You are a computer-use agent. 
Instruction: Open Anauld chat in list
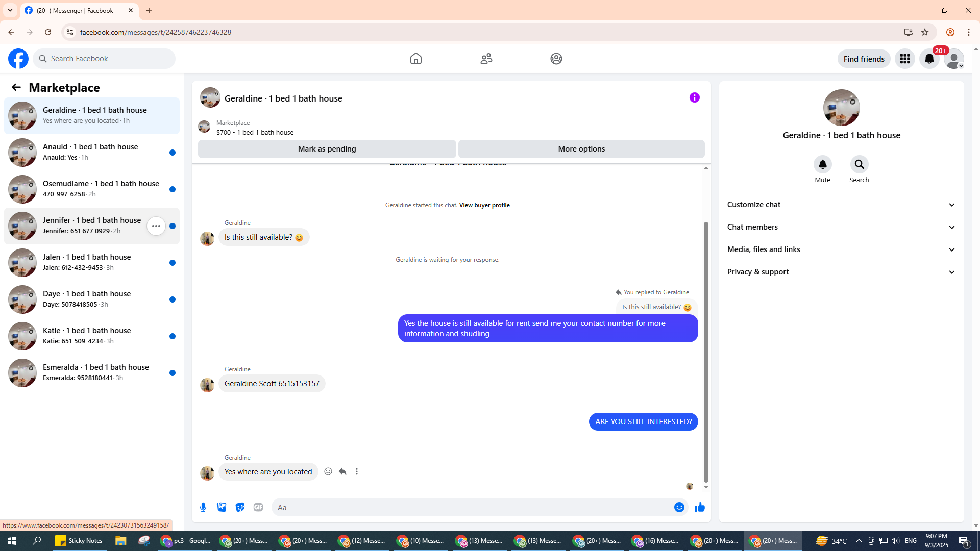pos(92,153)
